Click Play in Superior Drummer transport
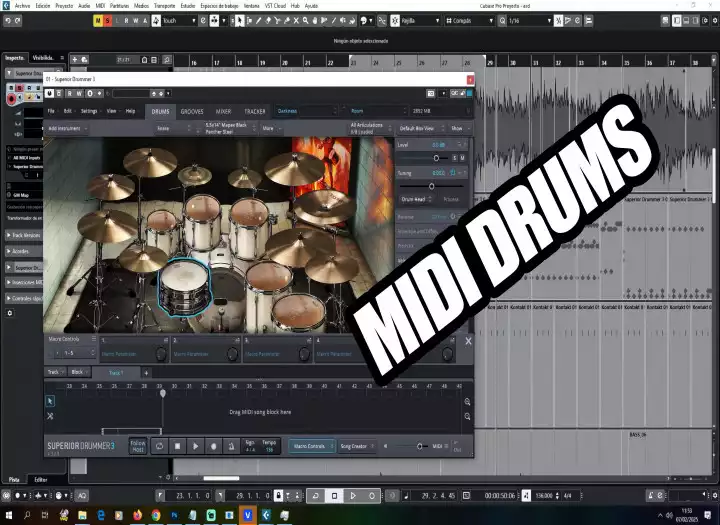 tap(195, 446)
